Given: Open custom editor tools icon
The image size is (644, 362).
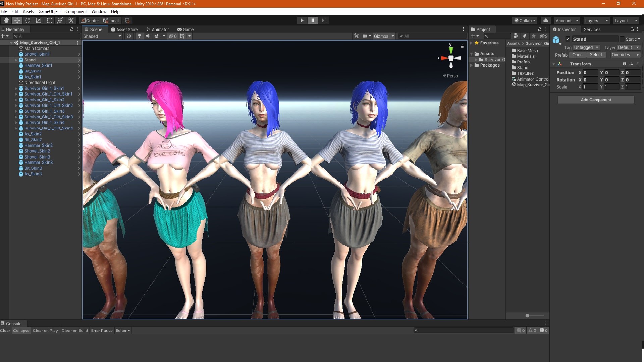Looking at the screenshot, I should click(71, 20).
